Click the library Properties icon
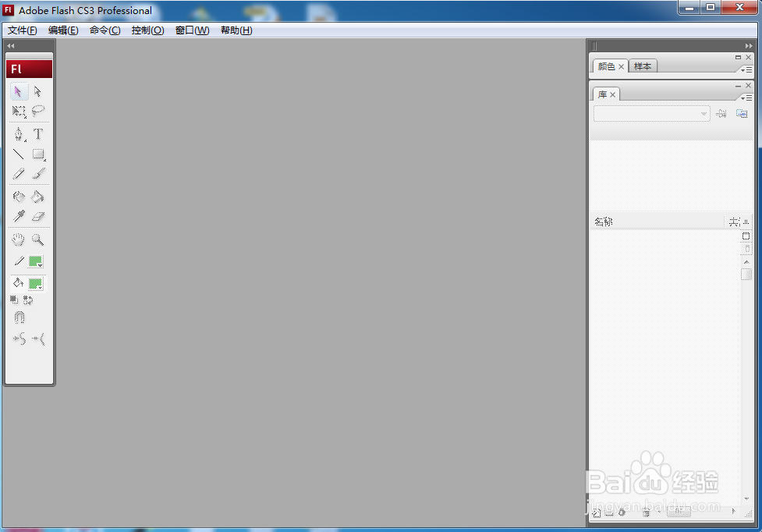762x532 pixels. pos(622,512)
